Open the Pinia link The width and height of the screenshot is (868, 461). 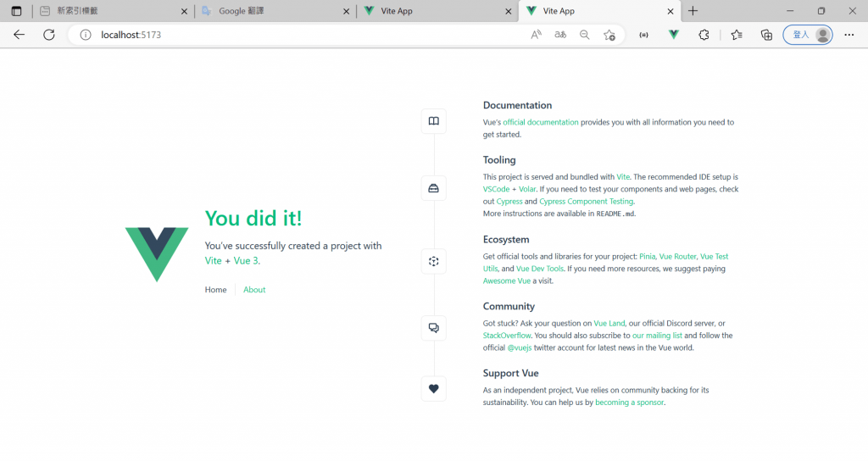click(647, 257)
